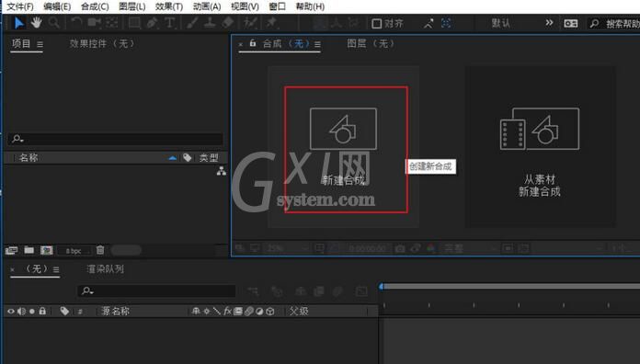
Task: Select the Rectangle shape tool
Action: coord(134,23)
